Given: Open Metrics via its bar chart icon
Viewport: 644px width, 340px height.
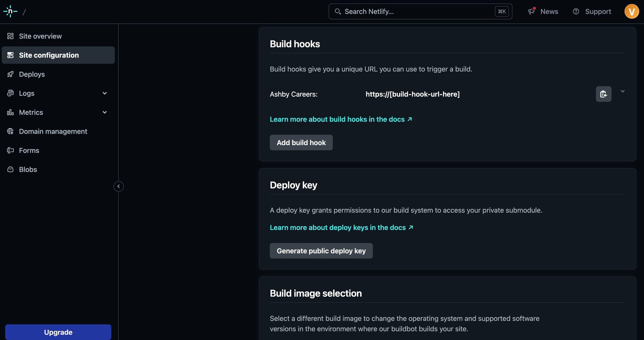Looking at the screenshot, I should point(11,112).
